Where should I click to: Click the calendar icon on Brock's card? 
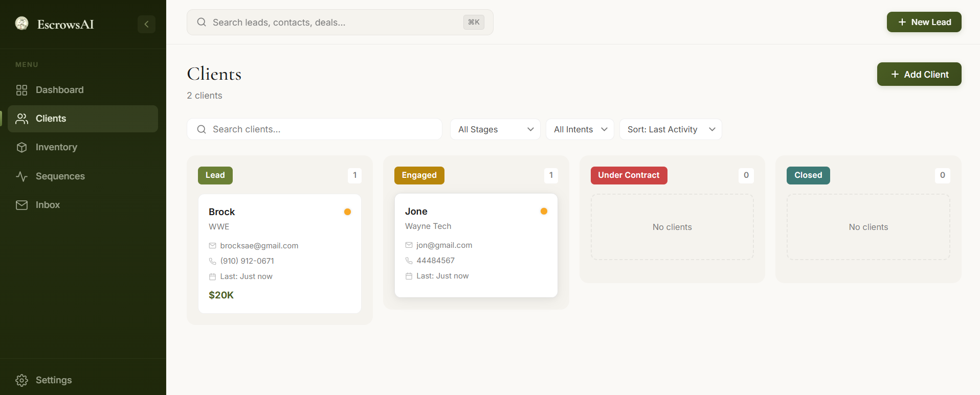tap(212, 276)
